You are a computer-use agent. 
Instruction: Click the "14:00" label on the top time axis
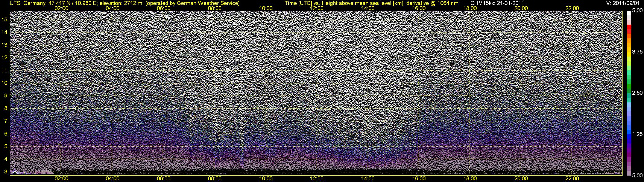pyautogui.click(x=368, y=8)
